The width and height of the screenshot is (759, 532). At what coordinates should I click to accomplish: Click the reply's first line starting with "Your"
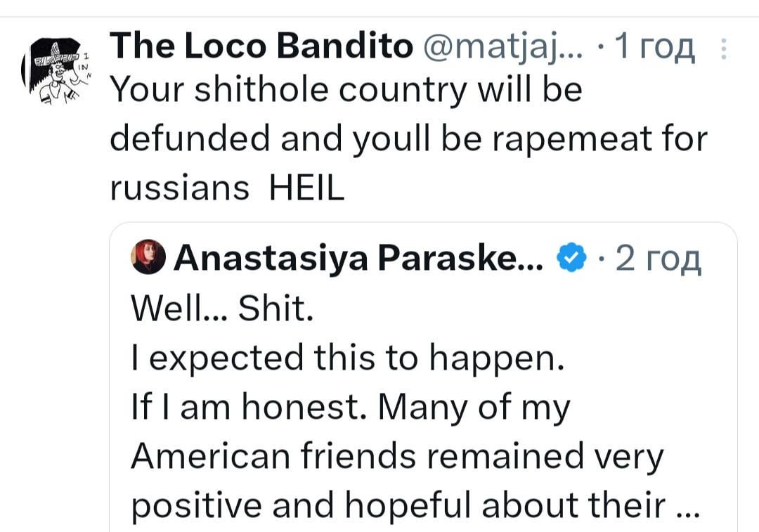click(x=346, y=91)
